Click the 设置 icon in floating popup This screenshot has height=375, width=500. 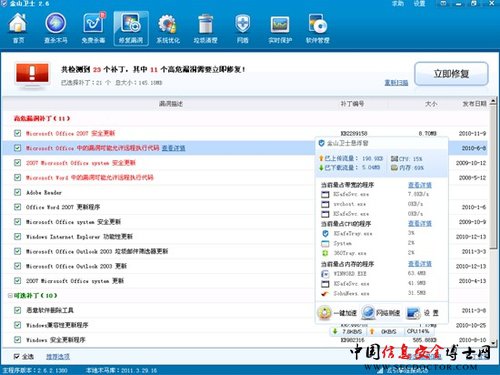coord(413,313)
